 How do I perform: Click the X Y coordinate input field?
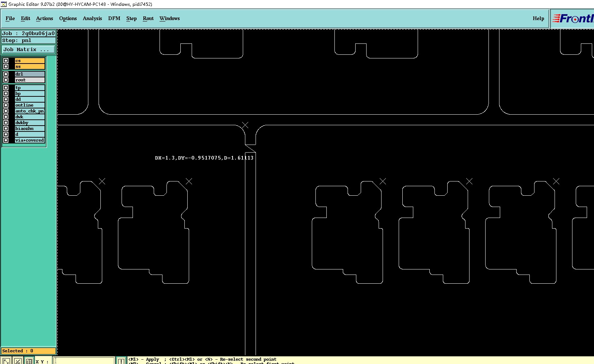[84, 361]
